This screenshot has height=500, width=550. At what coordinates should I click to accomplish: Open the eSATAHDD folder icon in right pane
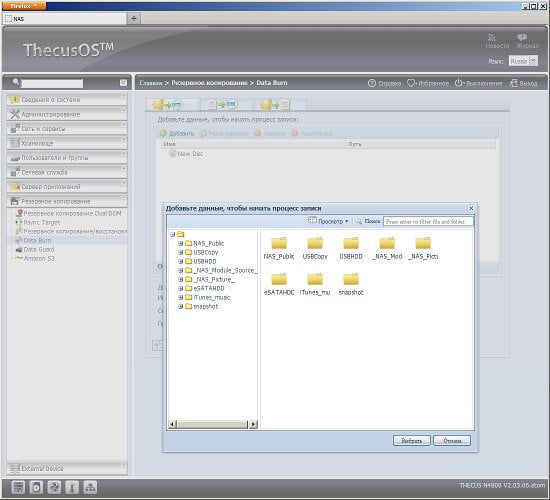coord(279,279)
